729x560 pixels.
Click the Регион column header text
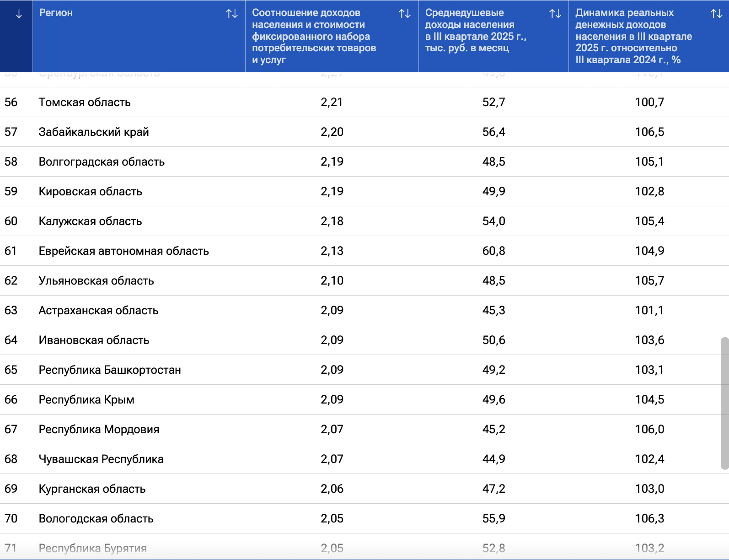[56, 13]
